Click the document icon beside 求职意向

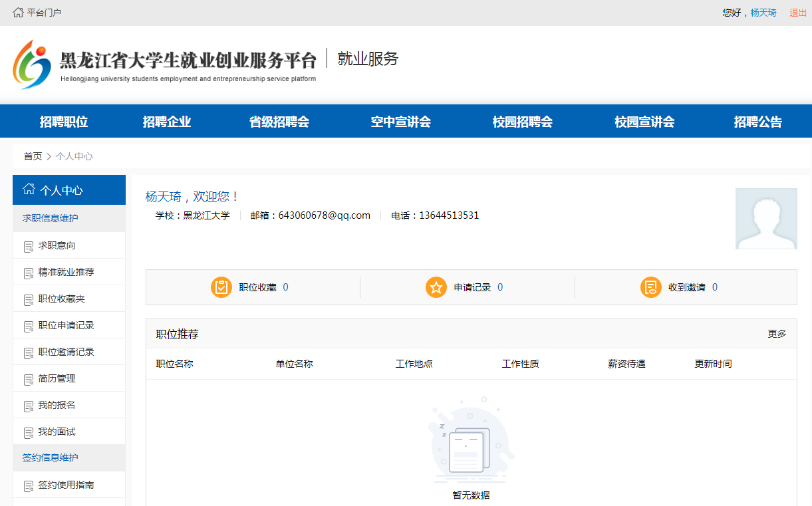coord(27,245)
